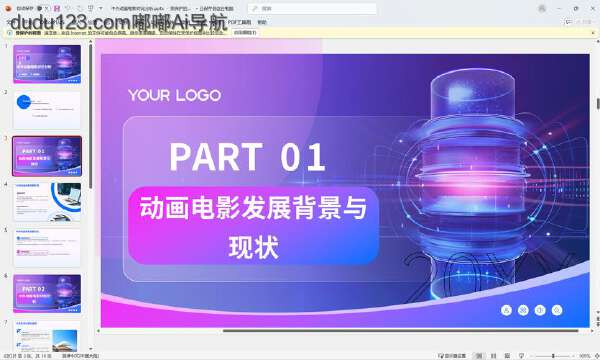Dismiss the Protected View message bar

point(593,33)
